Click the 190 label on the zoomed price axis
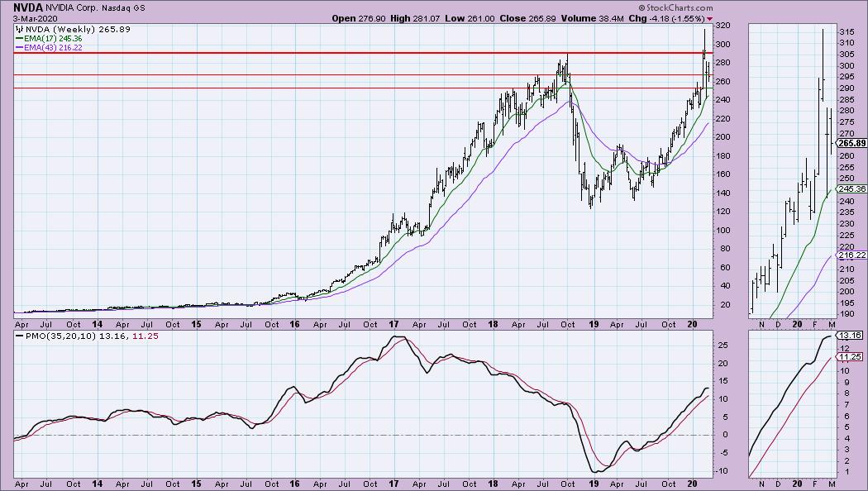Screen dimensions: 868x491 (847, 314)
